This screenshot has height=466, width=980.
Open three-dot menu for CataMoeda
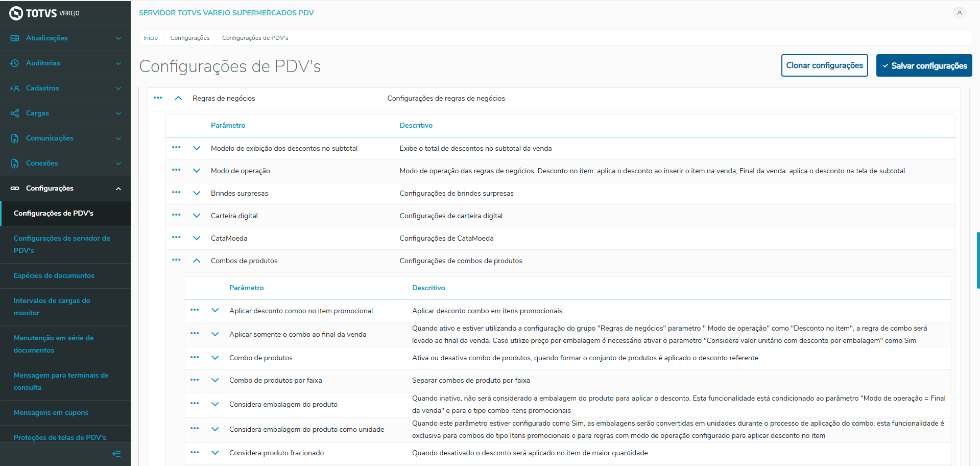176,237
